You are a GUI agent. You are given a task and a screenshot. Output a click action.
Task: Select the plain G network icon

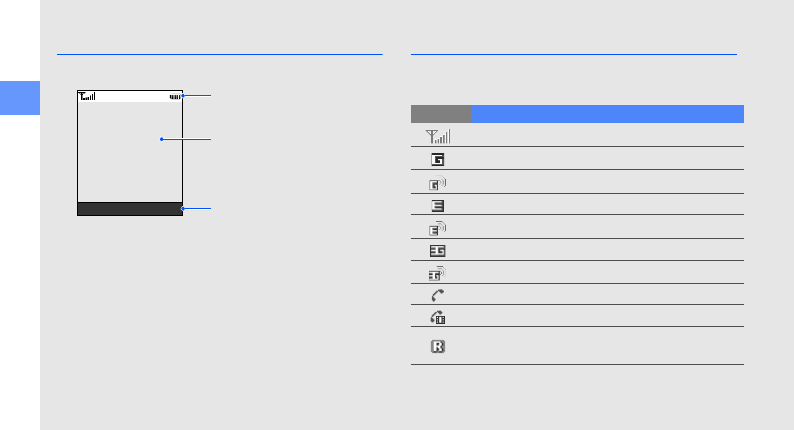coord(439,159)
